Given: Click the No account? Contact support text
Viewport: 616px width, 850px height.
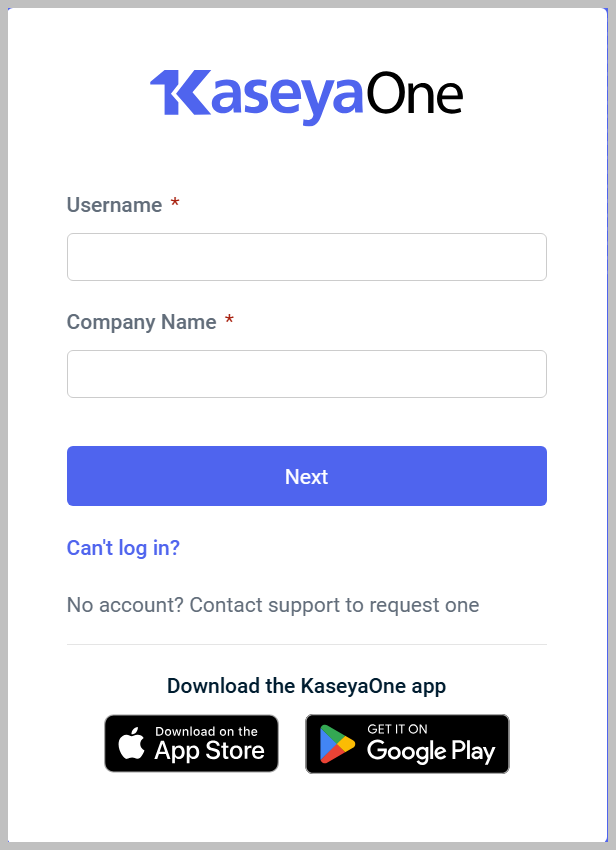Looking at the screenshot, I should coord(273,605).
